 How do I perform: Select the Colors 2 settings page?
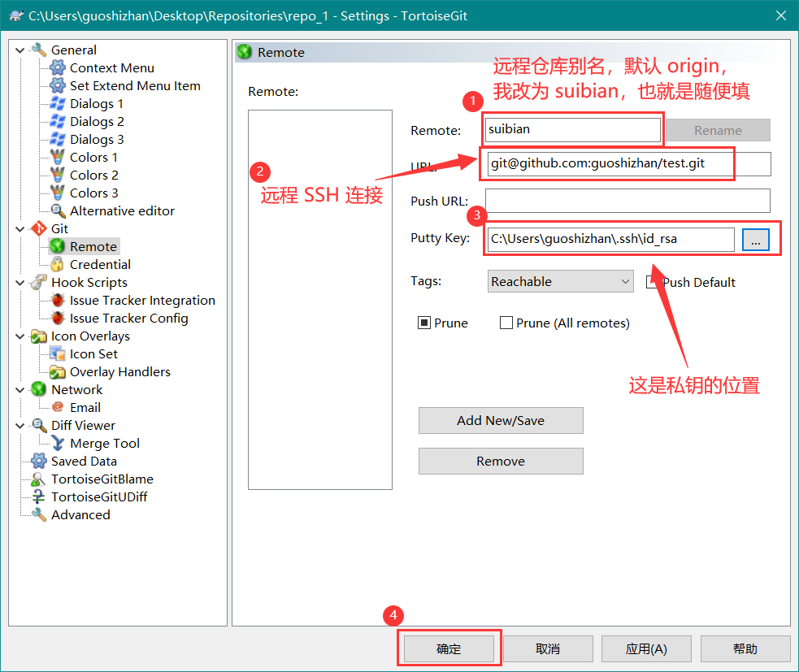[x=93, y=176]
